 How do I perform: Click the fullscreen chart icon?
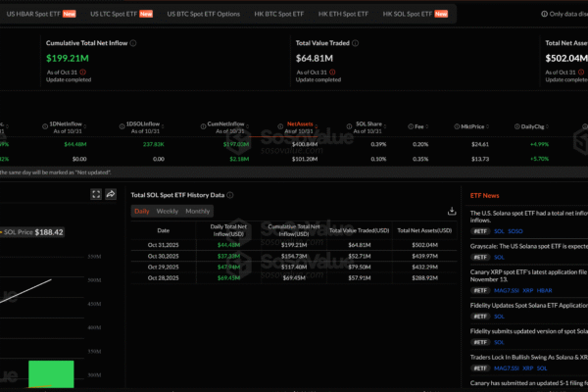[x=95, y=194]
